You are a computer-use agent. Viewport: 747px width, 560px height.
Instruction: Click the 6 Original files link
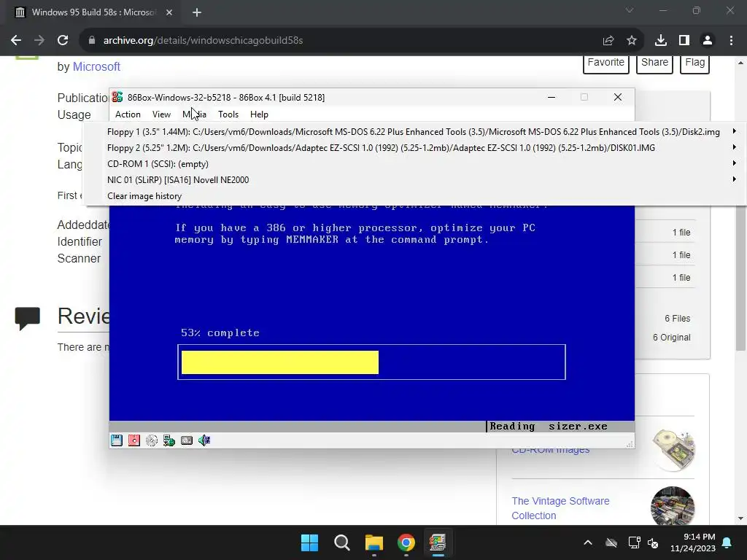point(671,337)
